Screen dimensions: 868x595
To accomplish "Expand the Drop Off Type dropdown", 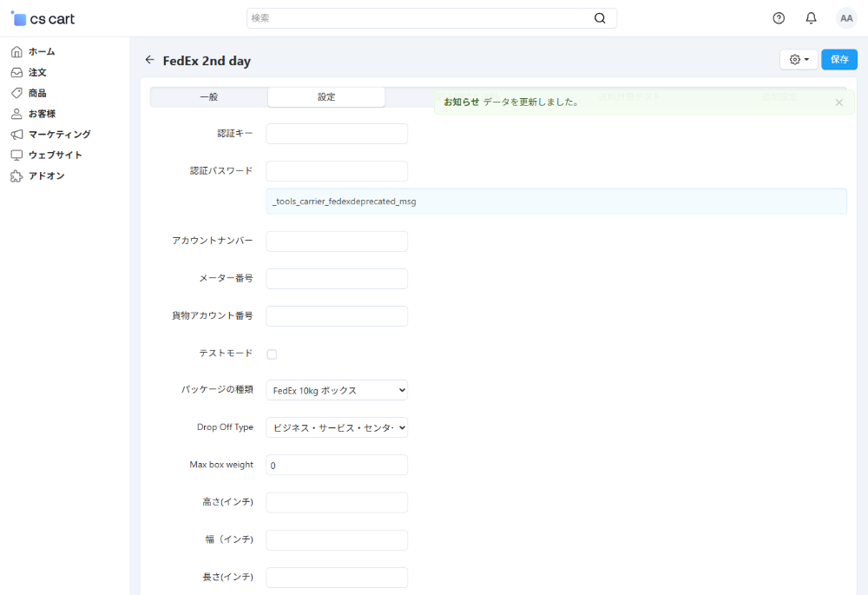I will pos(337,427).
